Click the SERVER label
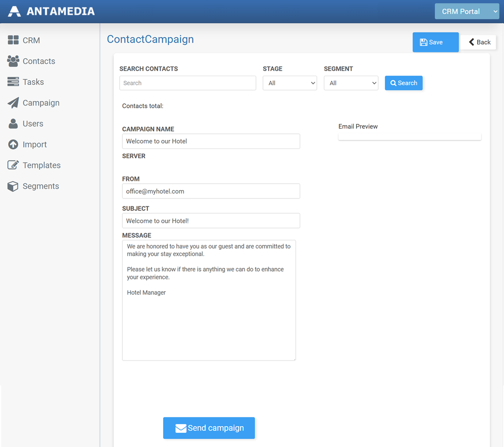 (134, 156)
